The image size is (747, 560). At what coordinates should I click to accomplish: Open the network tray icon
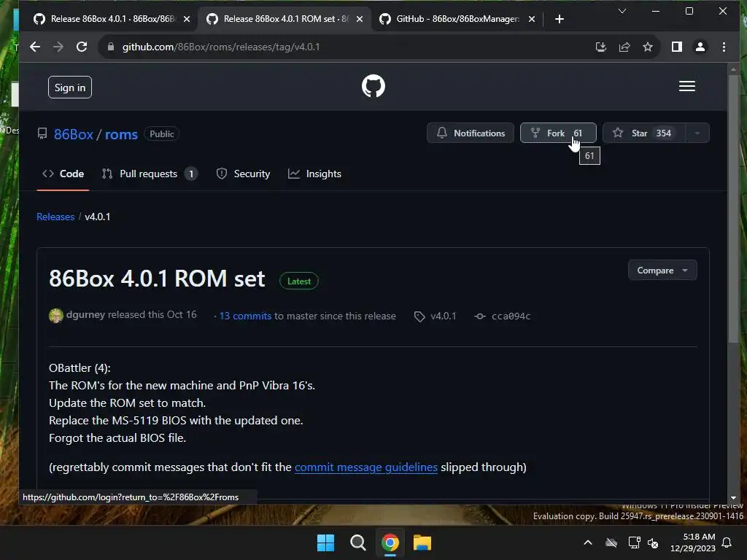coord(634,542)
